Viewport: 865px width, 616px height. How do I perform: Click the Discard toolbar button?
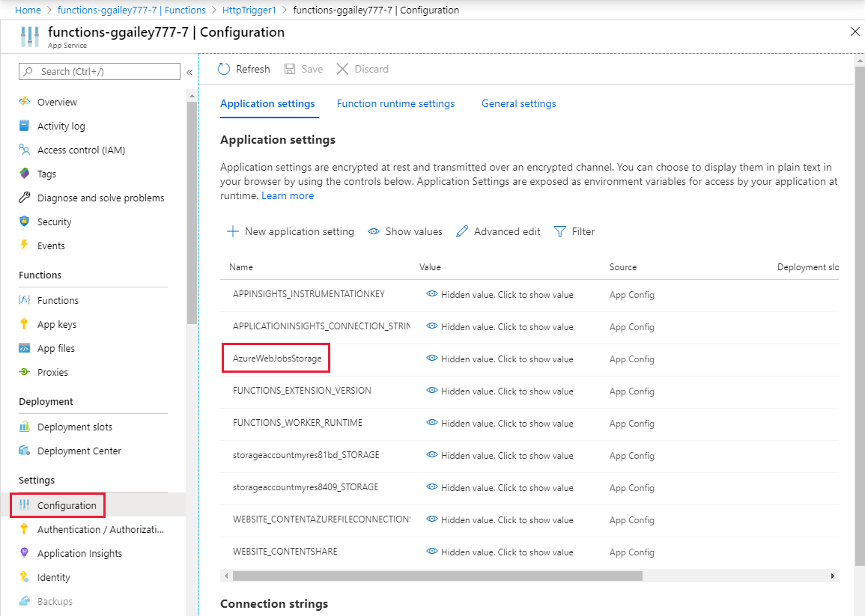[362, 69]
